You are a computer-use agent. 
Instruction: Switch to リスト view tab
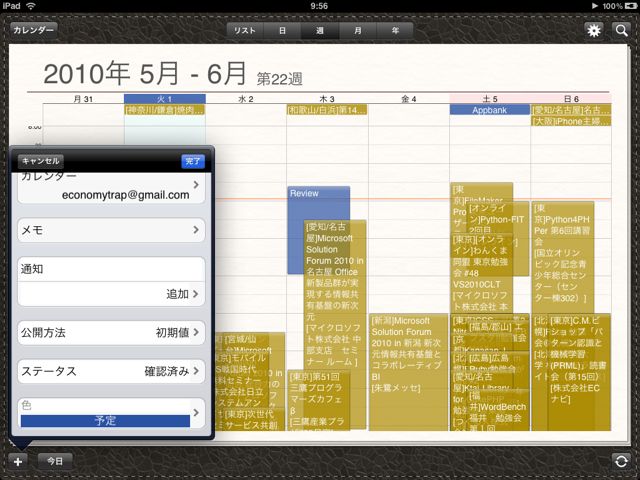[245, 31]
